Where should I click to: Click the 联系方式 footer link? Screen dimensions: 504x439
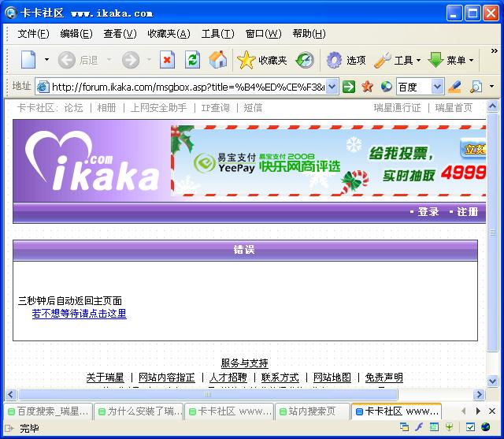click(x=280, y=378)
